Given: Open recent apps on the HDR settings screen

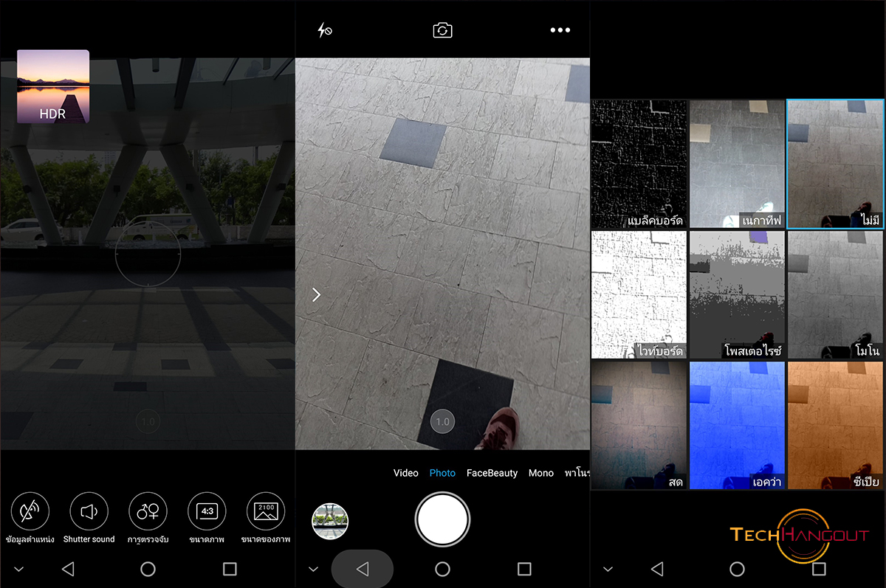Looking at the screenshot, I should tap(230, 569).
